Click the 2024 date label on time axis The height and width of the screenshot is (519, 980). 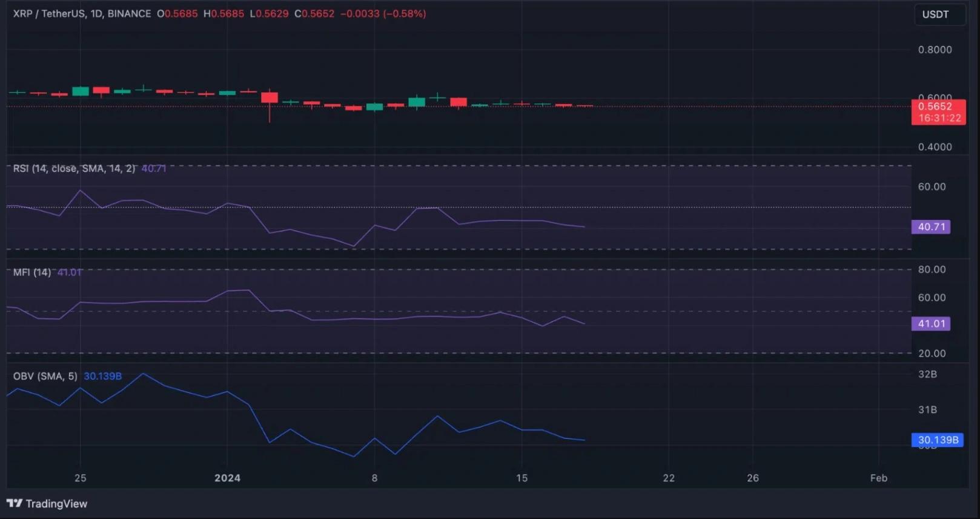227,478
